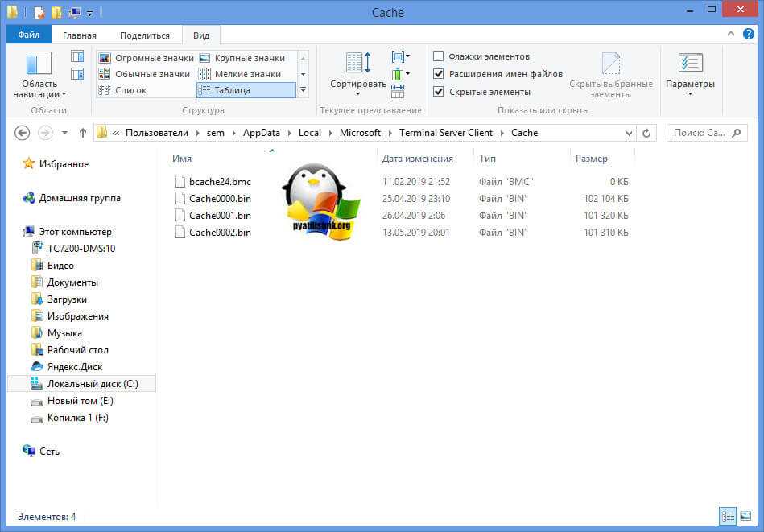Click the Back navigation arrow
764x532 pixels.
(x=23, y=133)
